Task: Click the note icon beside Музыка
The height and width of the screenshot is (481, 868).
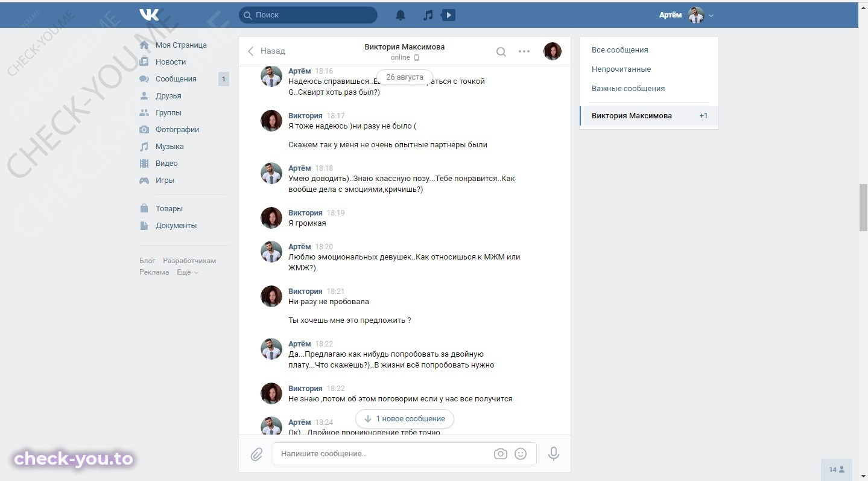Action: (x=144, y=147)
